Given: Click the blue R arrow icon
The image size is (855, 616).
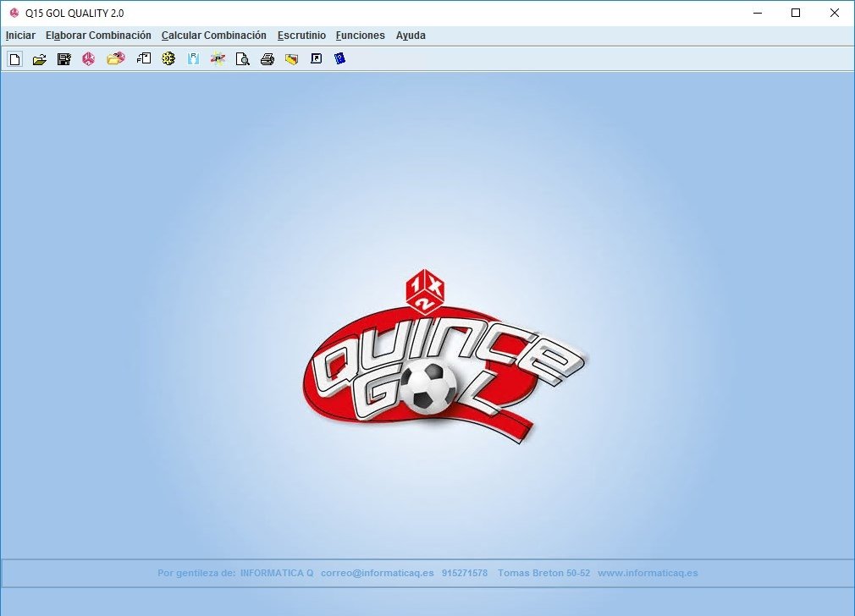Looking at the screenshot, I should point(194,59).
